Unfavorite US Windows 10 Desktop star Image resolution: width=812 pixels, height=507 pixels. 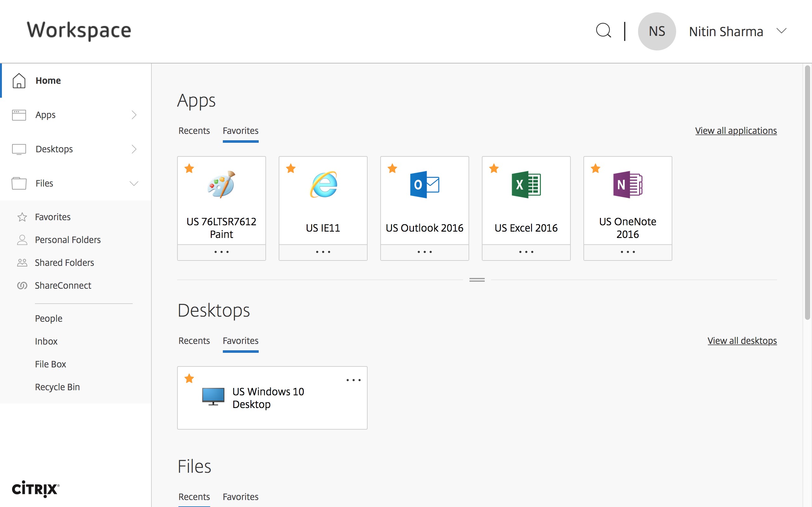(x=189, y=378)
